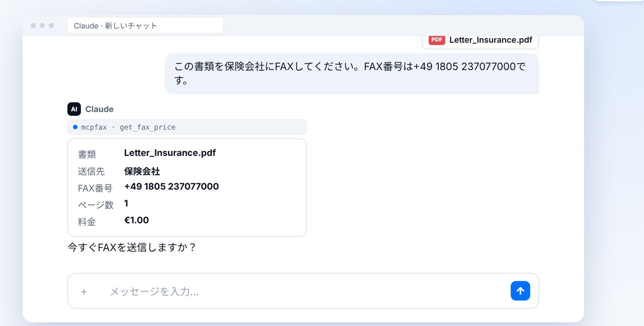Click the first gray window control dot

[x=33, y=26]
